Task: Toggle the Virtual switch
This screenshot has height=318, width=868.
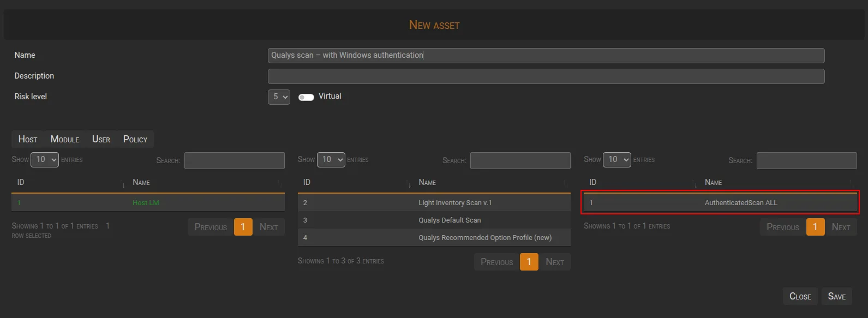Action: 306,97
